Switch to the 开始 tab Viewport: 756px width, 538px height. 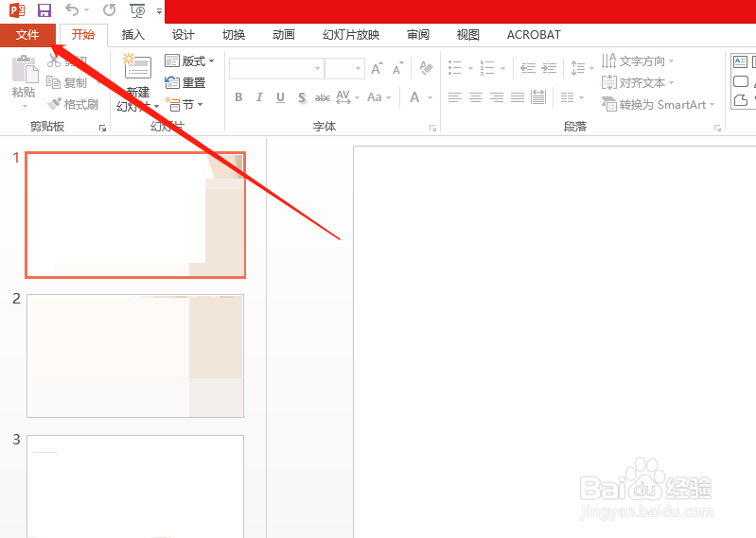click(83, 35)
